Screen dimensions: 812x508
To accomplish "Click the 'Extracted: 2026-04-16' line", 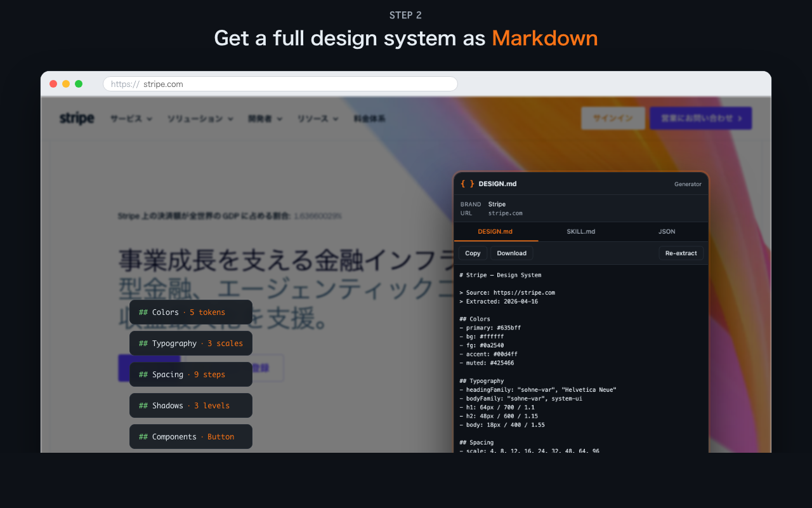I will 499,302.
